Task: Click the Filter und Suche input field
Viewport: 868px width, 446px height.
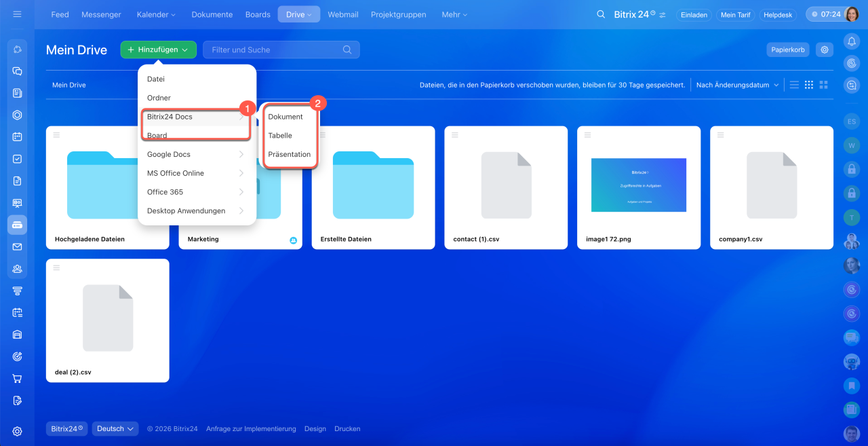Action: point(281,50)
